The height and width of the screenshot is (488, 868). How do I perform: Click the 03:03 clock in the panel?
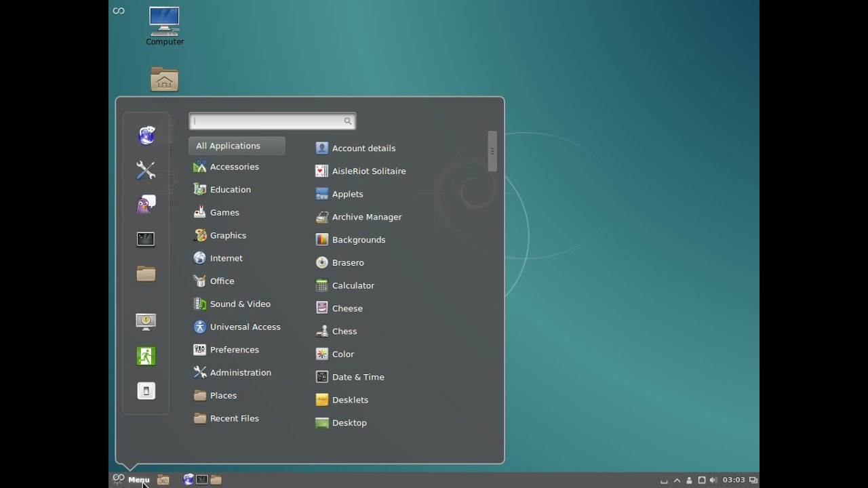point(734,480)
